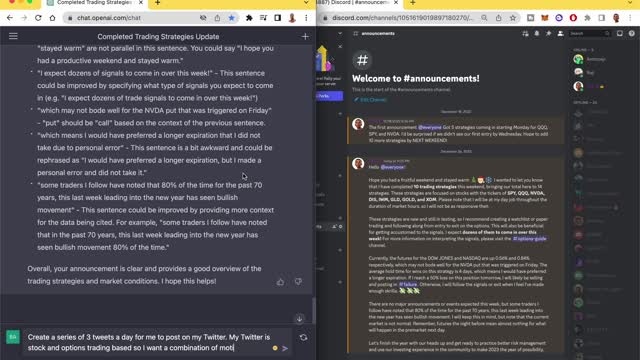
Task: Close the Discord browser tab
Action: 396,3
